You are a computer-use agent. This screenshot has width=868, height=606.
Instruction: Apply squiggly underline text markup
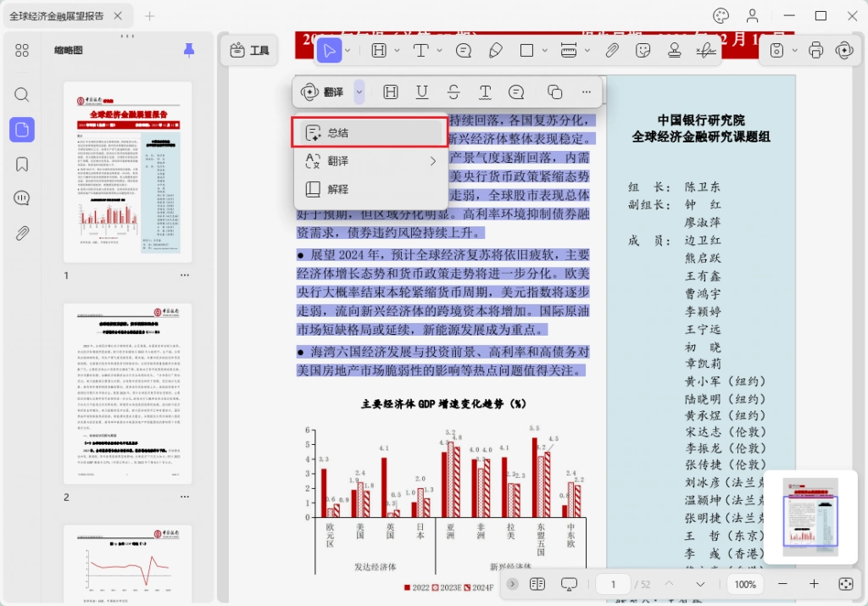pyautogui.click(x=485, y=92)
